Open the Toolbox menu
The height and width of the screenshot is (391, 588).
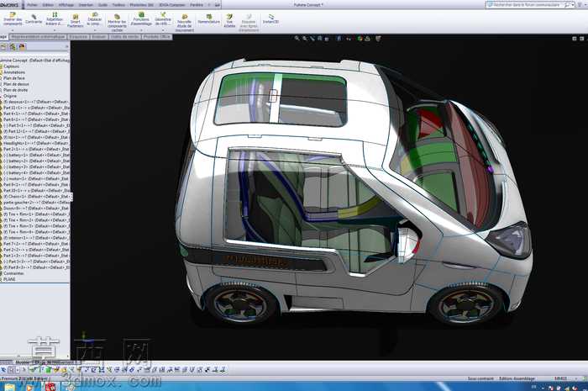118,5
